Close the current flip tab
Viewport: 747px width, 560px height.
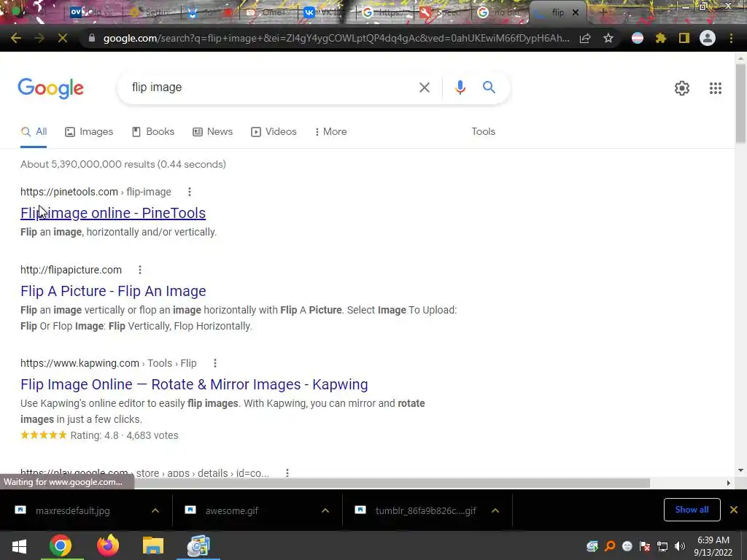coord(576,13)
